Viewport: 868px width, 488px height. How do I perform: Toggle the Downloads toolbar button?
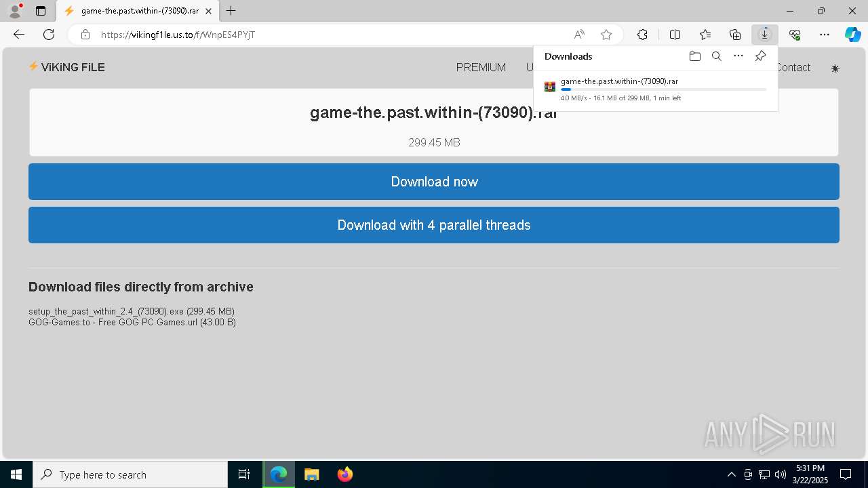[764, 35]
